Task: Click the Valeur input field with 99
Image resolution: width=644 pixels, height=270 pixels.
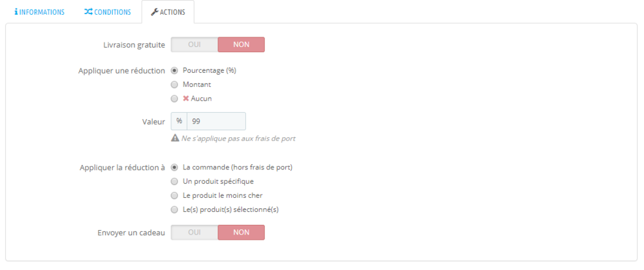Action: (x=216, y=121)
